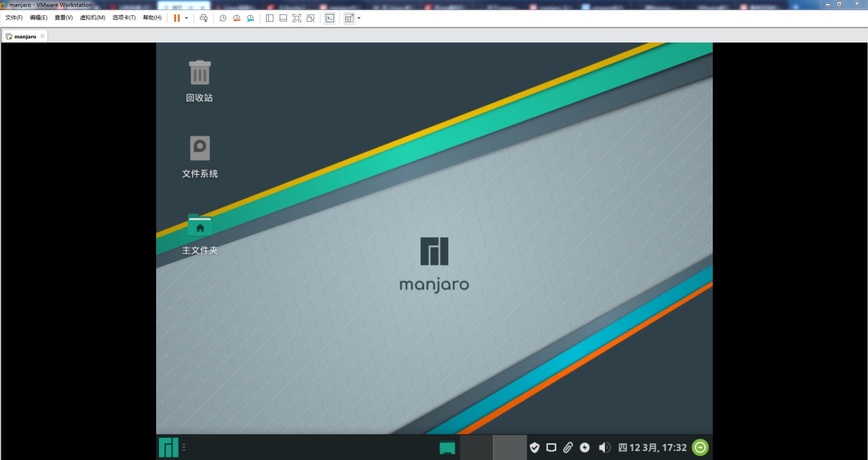Open the snapshot manager

250,18
